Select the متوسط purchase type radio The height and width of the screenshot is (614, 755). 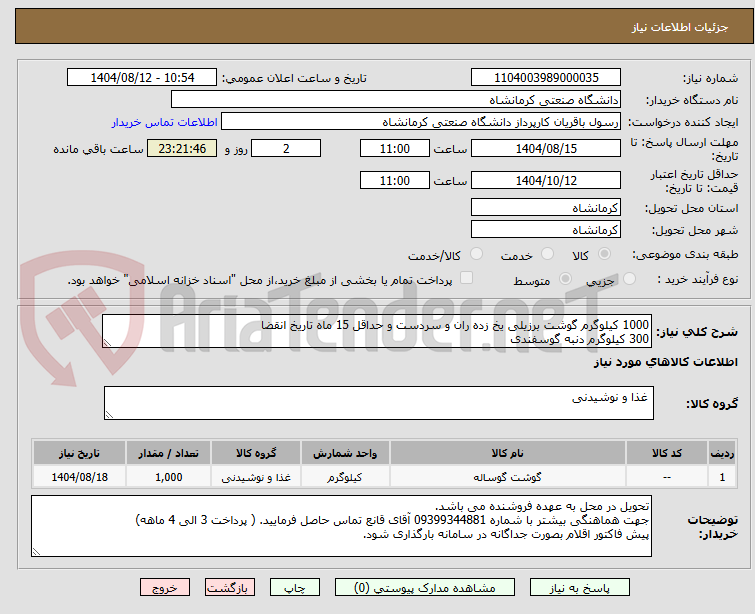(565, 279)
